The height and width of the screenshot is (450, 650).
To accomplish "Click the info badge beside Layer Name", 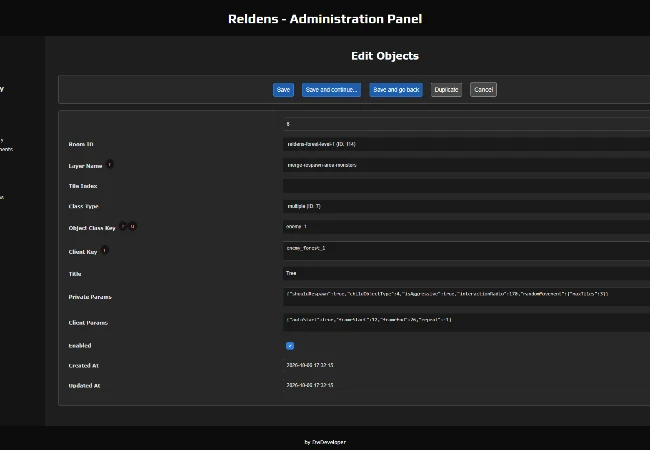I will click(109, 165).
